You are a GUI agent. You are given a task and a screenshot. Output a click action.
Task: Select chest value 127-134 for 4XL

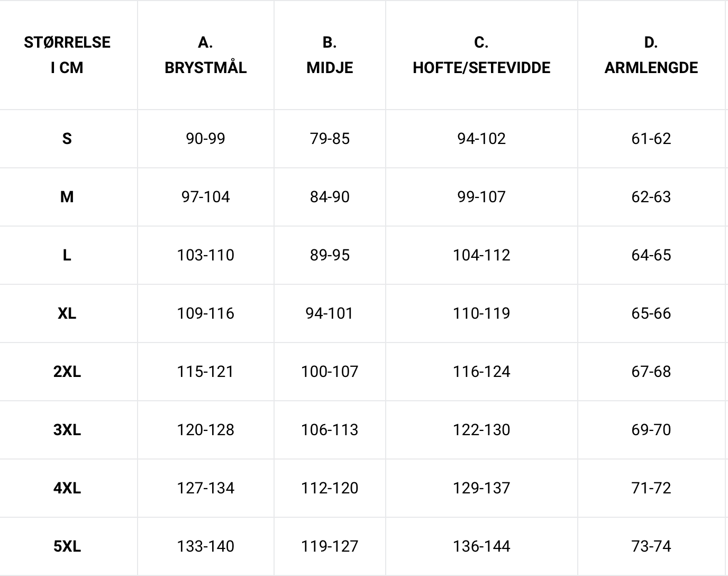tap(206, 488)
